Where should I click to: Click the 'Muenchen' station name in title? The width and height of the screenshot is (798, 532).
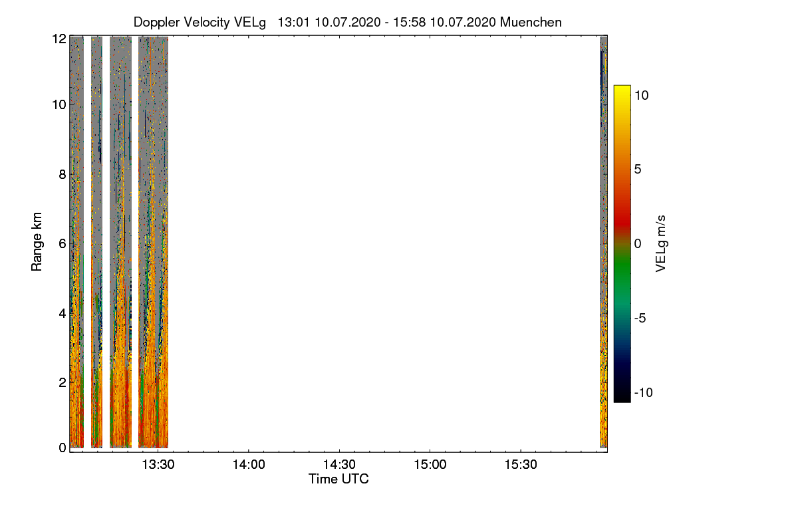531,22
